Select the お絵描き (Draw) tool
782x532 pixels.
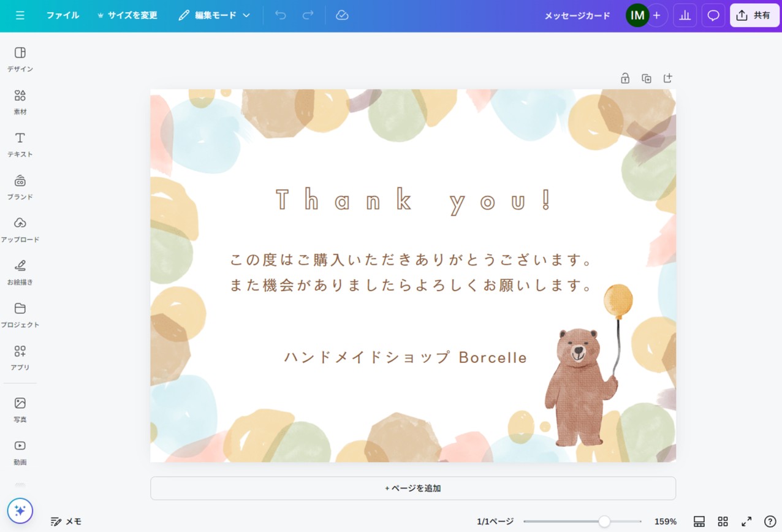[x=20, y=272]
